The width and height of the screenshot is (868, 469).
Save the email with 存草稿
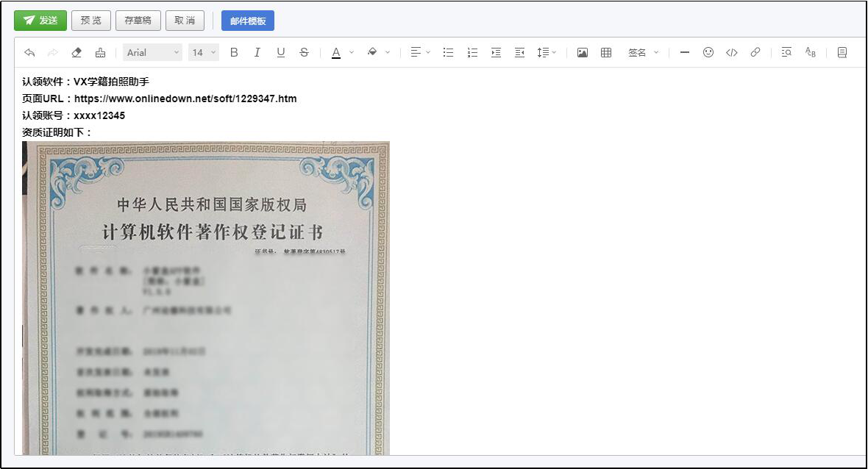point(138,21)
